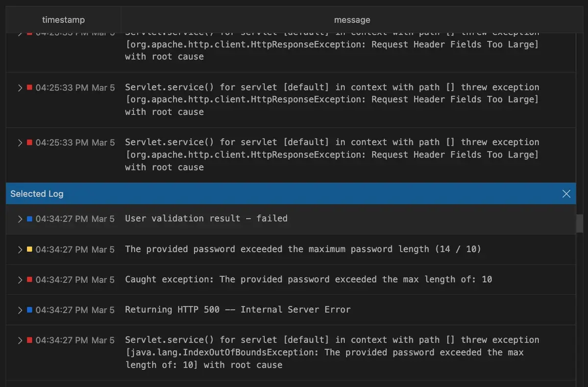Click the blue info icon on 'User validation result'
Viewport: 588px width, 387px height.
coord(29,219)
